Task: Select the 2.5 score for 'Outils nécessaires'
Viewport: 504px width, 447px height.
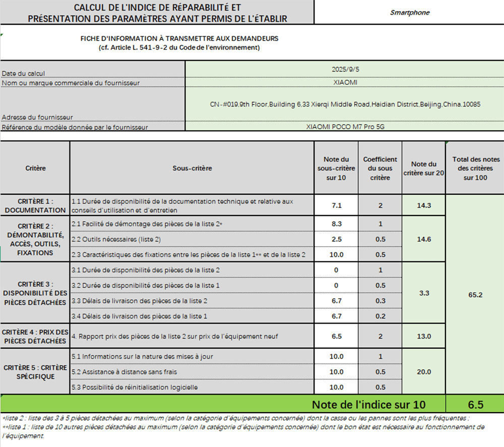Action: [x=336, y=239]
